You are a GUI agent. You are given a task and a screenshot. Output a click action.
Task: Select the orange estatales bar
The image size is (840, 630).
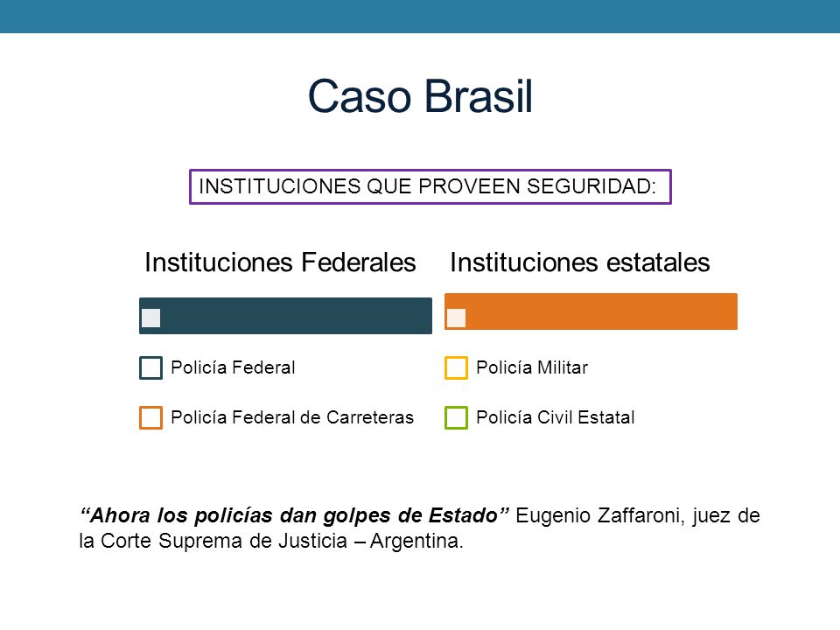click(x=591, y=311)
